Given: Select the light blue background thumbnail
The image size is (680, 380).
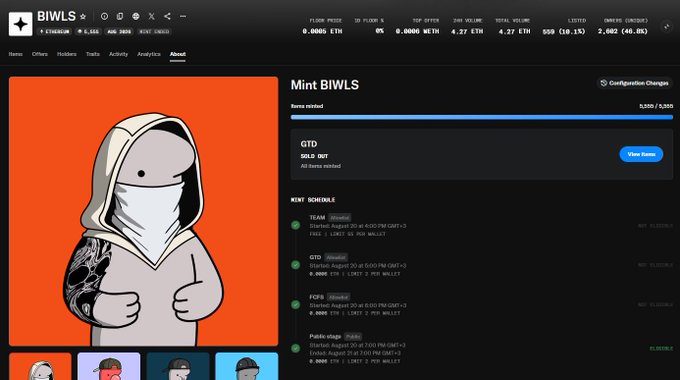Looking at the screenshot, I should (x=247, y=366).
